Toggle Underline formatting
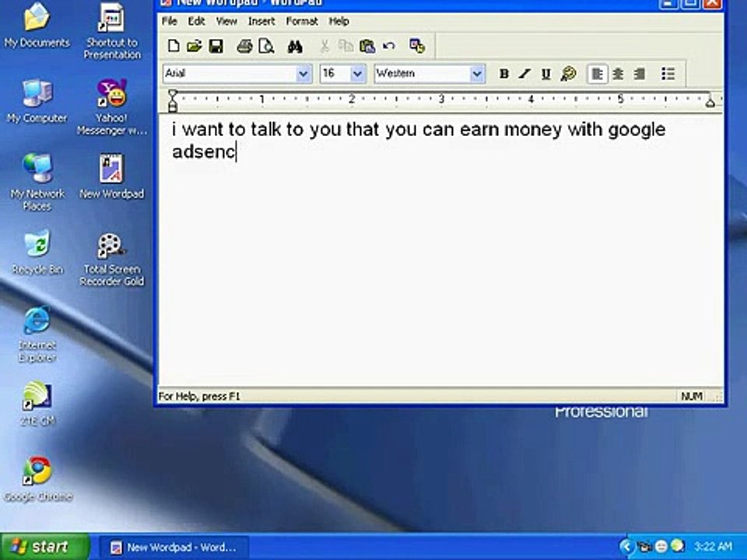 click(546, 74)
